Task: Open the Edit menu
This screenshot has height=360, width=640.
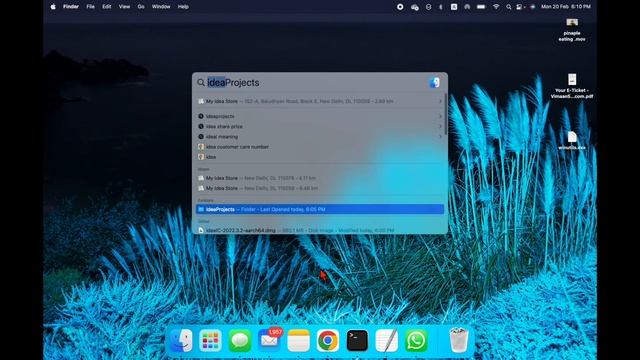Action: click(107, 7)
